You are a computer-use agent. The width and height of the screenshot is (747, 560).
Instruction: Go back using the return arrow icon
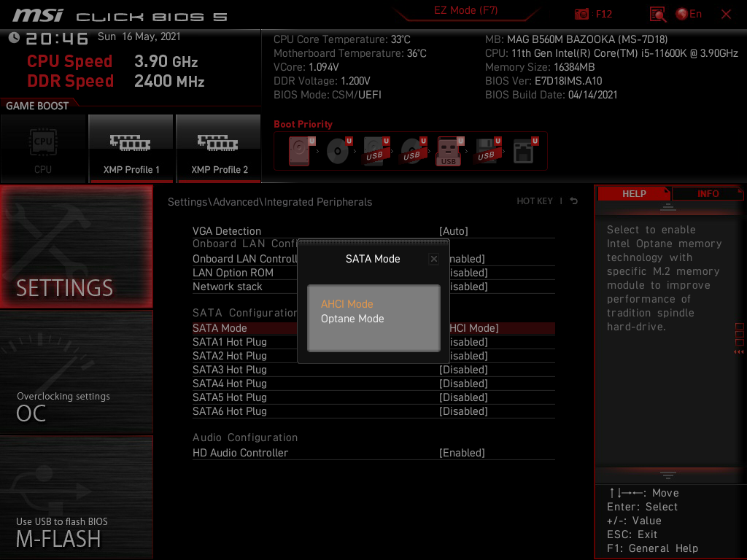(x=574, y=201)
